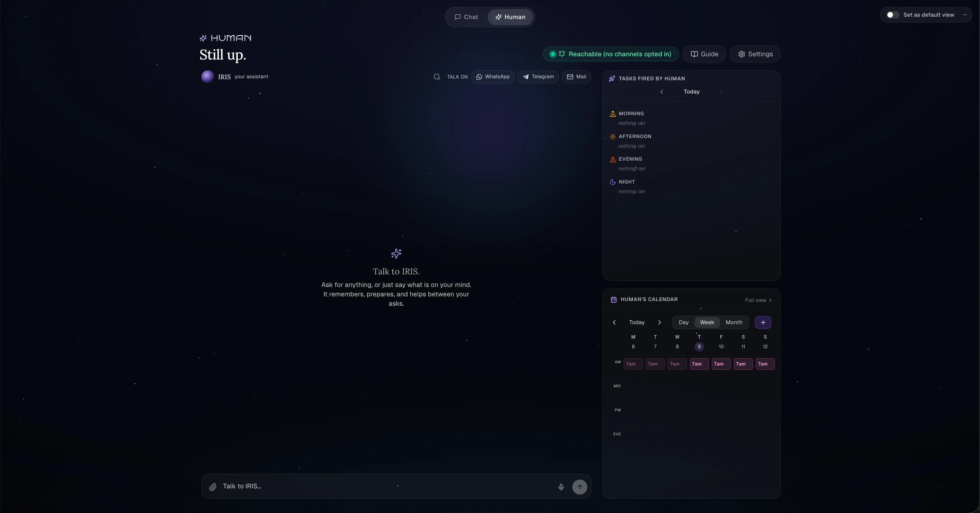Jump to Today in calendar
Image resolution: width=980 pixels, height=513 pixels.
point(637,322)
